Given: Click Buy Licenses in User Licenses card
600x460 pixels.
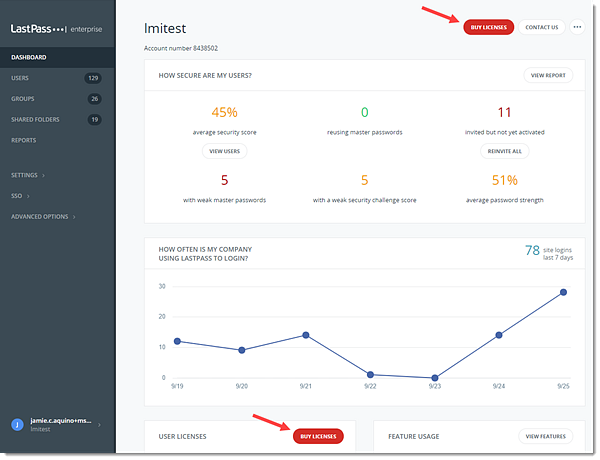Looking at the screenshot, I should click(x=318, y=436).
